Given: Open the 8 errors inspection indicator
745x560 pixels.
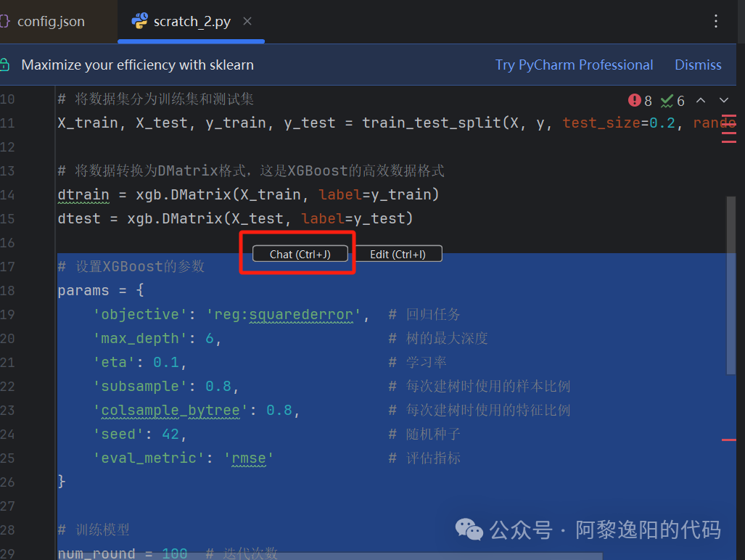Looking at the screenshot, I should 640,100.
